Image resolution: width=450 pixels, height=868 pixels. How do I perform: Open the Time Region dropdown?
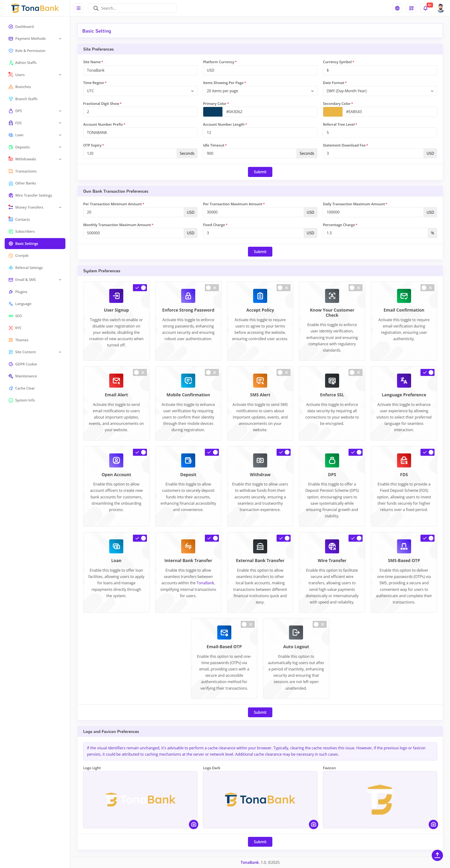[x=140, y=91]
